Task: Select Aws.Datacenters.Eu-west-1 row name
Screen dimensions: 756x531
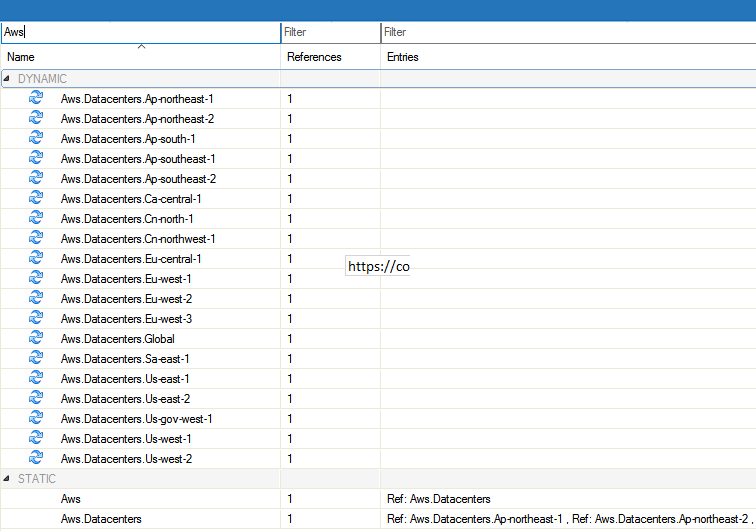Action: coord(126,279)
